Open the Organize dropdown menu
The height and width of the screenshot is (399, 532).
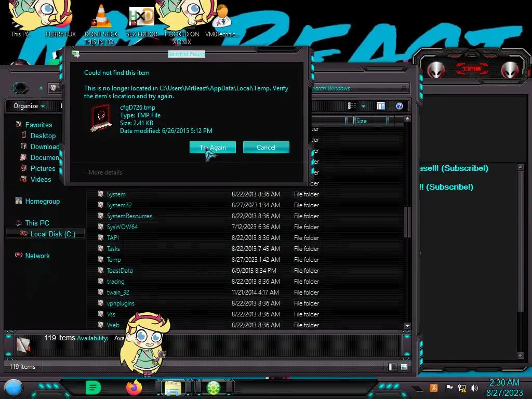29,106
